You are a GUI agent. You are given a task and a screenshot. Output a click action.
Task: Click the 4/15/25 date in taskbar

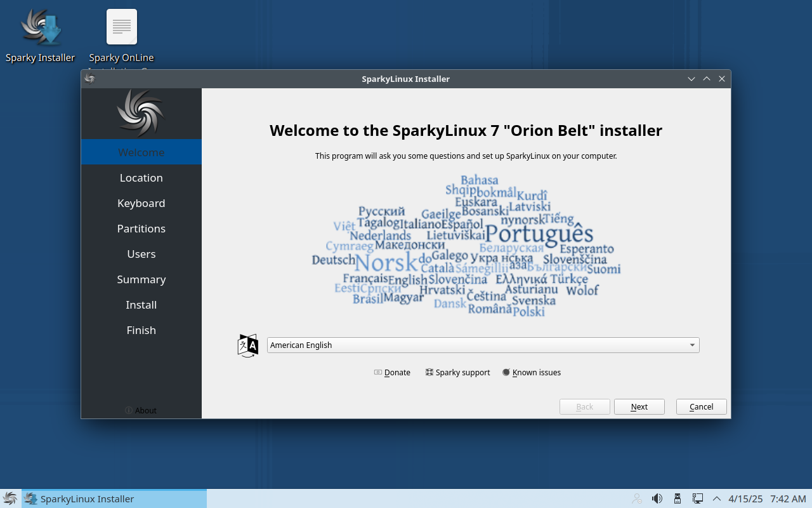click(x=746, y=498)
